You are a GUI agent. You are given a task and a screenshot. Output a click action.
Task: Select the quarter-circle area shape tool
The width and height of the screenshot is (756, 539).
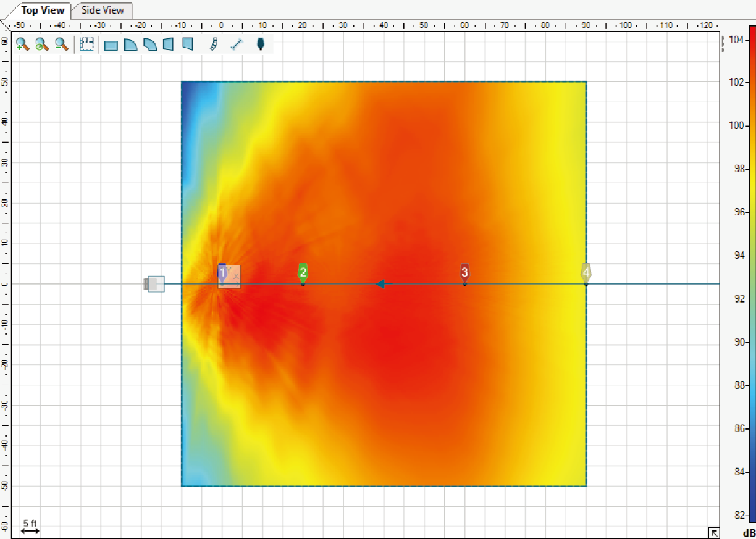[130, 44]
